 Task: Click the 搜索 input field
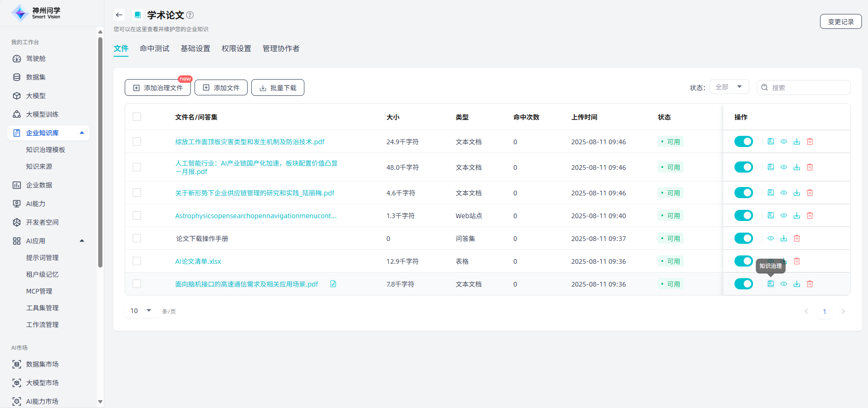click(x=804, y=87)
